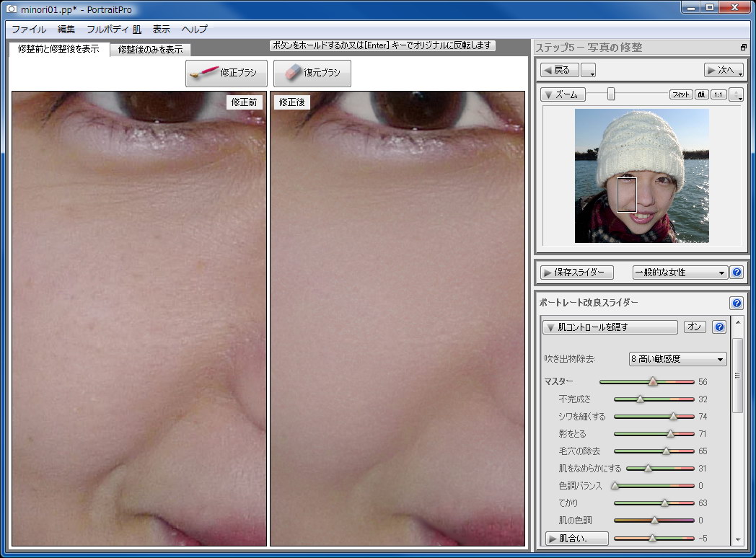The image size is (756, 558).
Task: Open the ファイル menu
Action: (x=28, y=30)
